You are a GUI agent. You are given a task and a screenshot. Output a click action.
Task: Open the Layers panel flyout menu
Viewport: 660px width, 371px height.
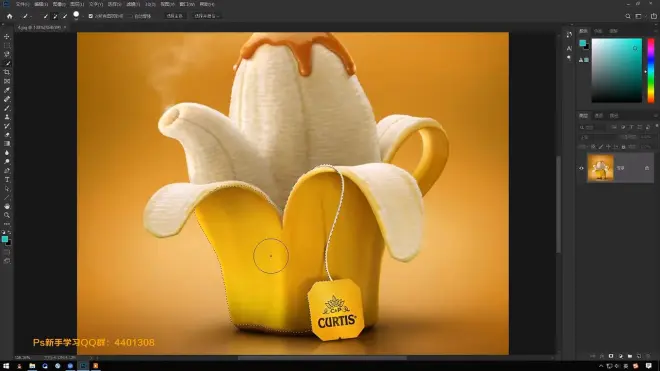tap(656, 116)
